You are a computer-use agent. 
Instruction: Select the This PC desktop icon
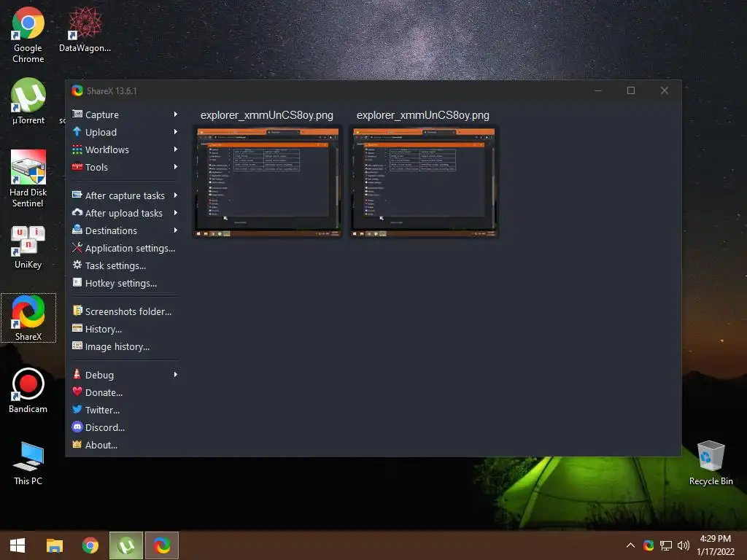[x=28, y=463]
